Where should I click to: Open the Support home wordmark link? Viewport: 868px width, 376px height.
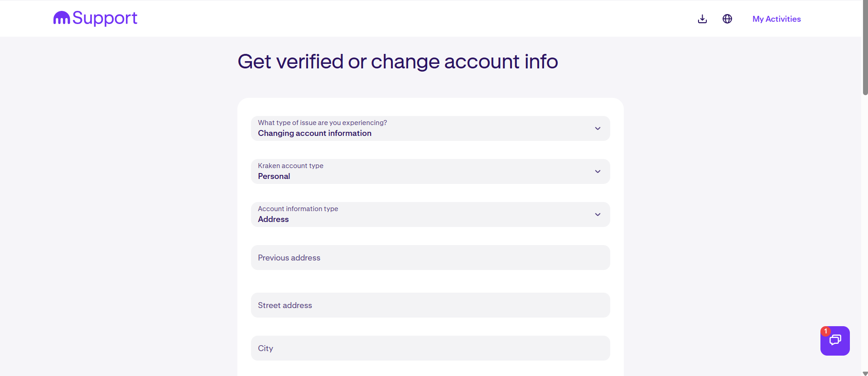(x=105, y=18)
